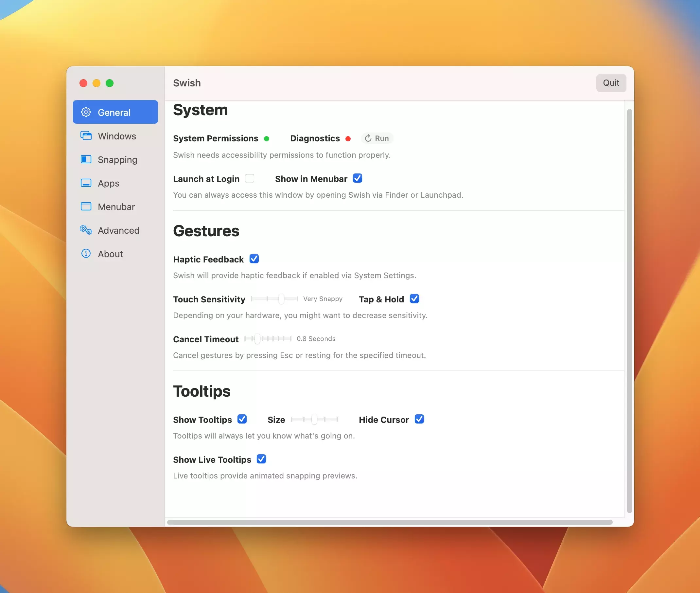The width and height of the screenshot is (700, 593).
Task: Disable Haptic Feedback checkbox
Action: 254,259
